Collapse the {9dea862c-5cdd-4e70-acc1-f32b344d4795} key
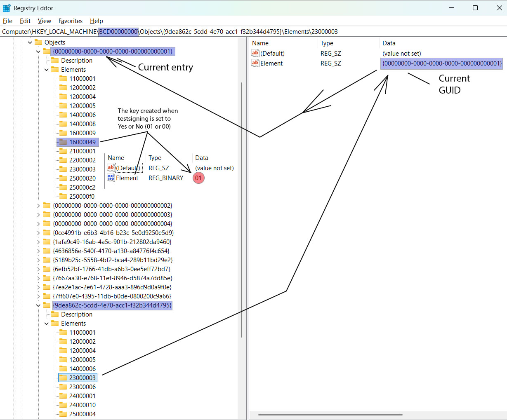 38,305
